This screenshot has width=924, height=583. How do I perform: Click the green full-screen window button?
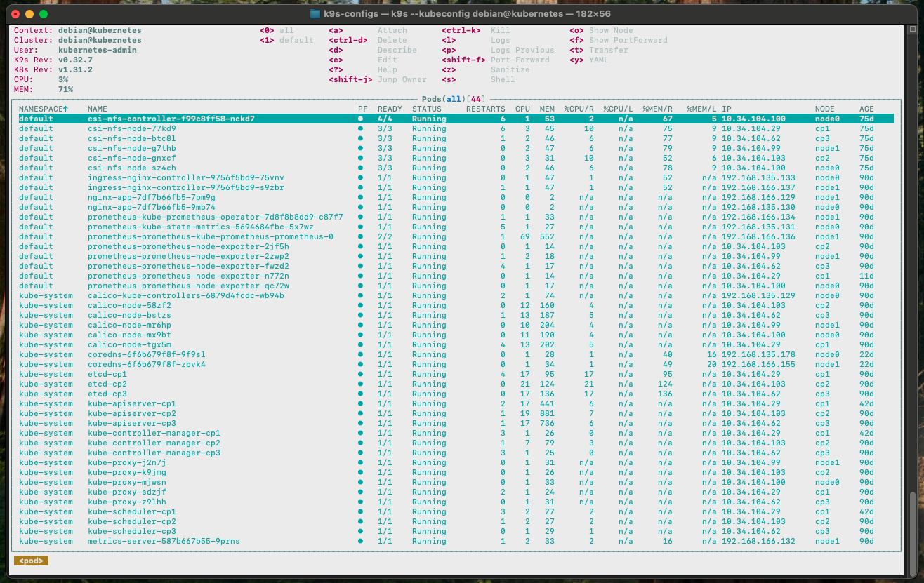click(x=44, y=14)
